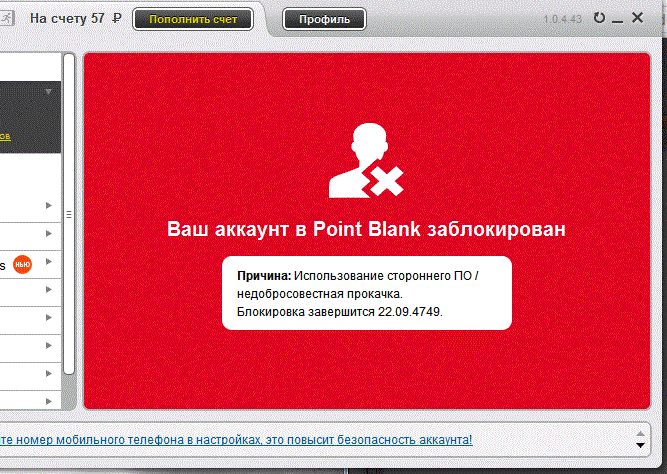Open the 'Профиль' button

(x=324, y=19)
